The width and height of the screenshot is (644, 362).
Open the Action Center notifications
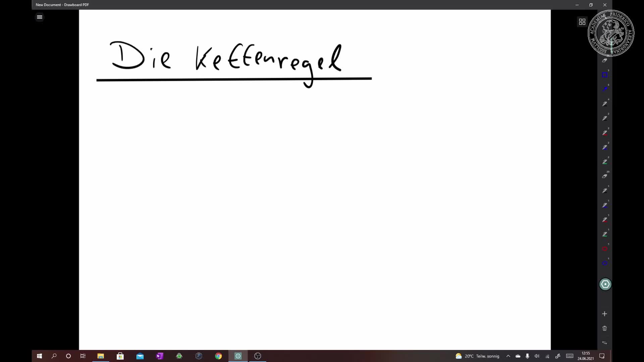point(602,356)
